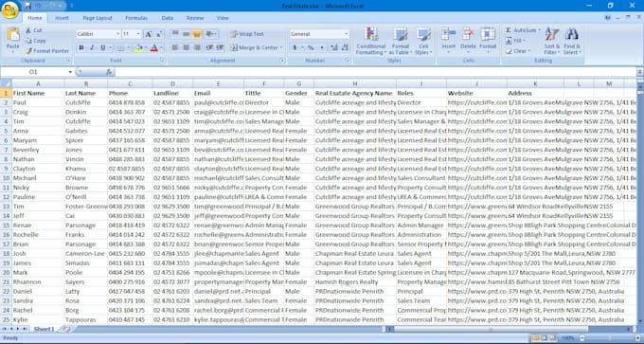The width and height of the screenshot is (644, 344).
Task: Align cell text to the right
Action: (x=197, y=47)
